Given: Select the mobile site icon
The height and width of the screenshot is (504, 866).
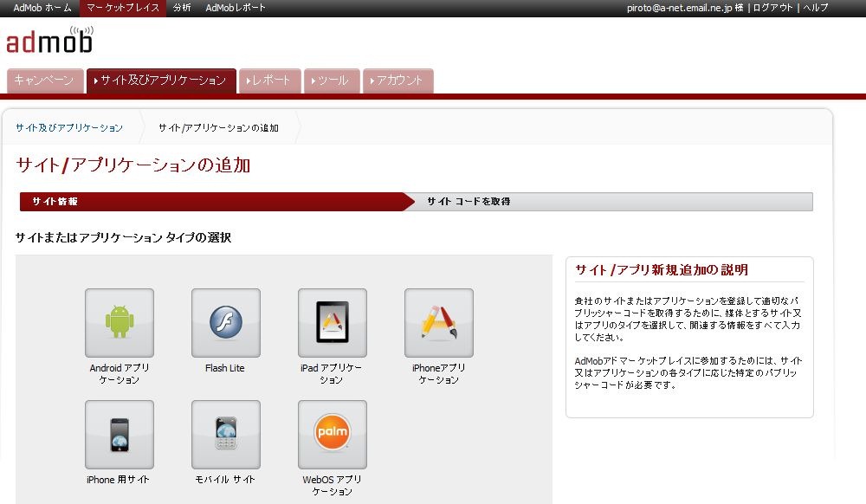Looking at the screenshot, I should tap(226, 434).
